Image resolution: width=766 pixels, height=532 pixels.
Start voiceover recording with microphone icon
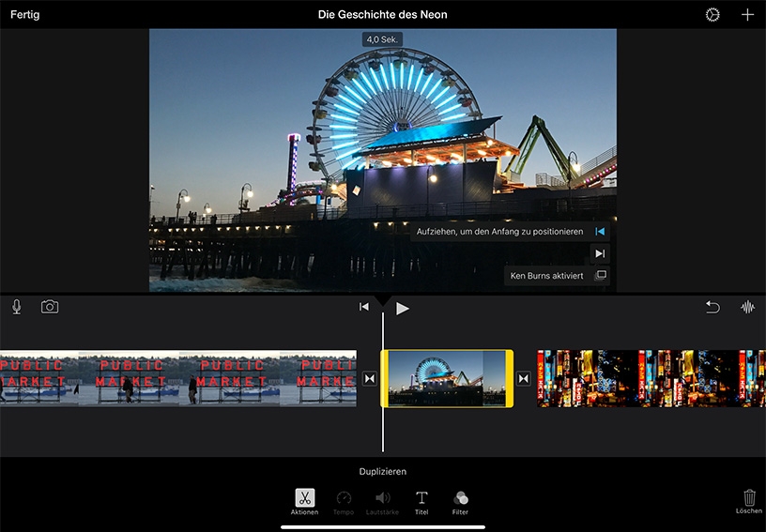click(17, 307)
